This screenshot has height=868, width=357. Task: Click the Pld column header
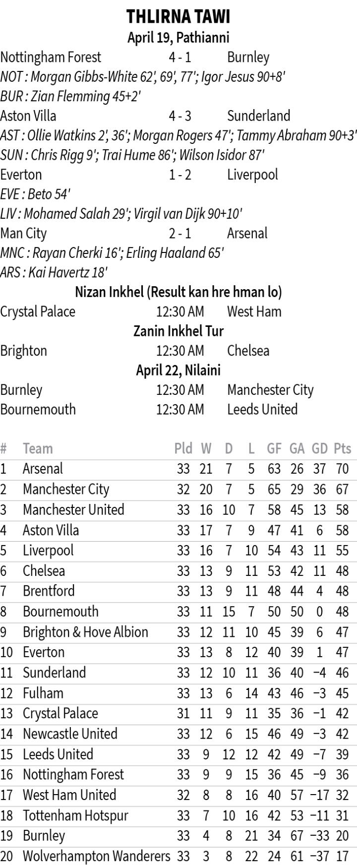(x=183, y=448)
